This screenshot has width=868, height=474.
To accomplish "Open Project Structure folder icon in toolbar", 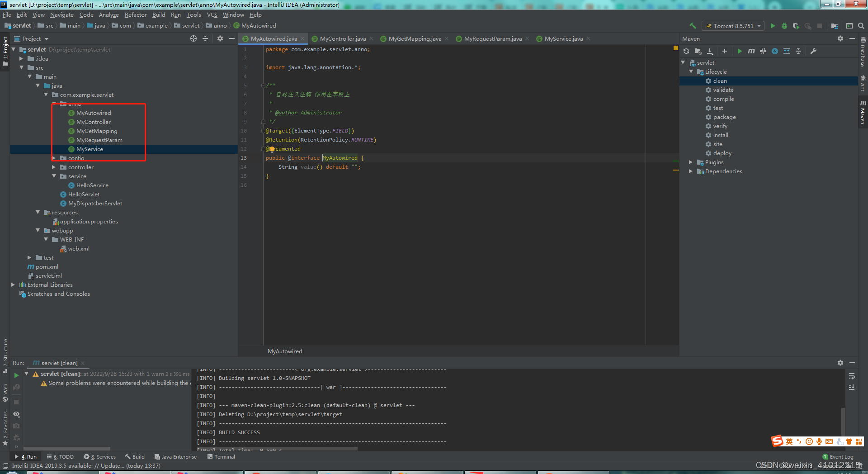I will click(x=835, y=26).
